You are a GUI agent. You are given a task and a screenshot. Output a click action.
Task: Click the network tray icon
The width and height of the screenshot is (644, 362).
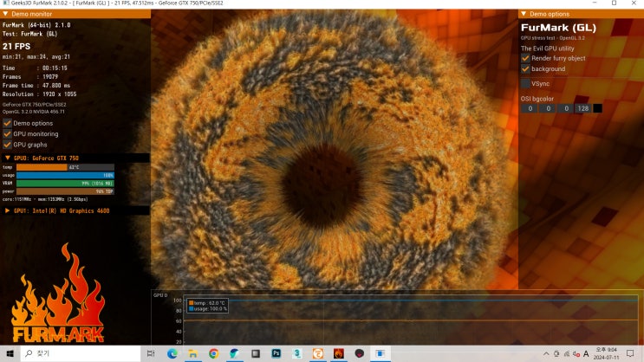[566, 353]
